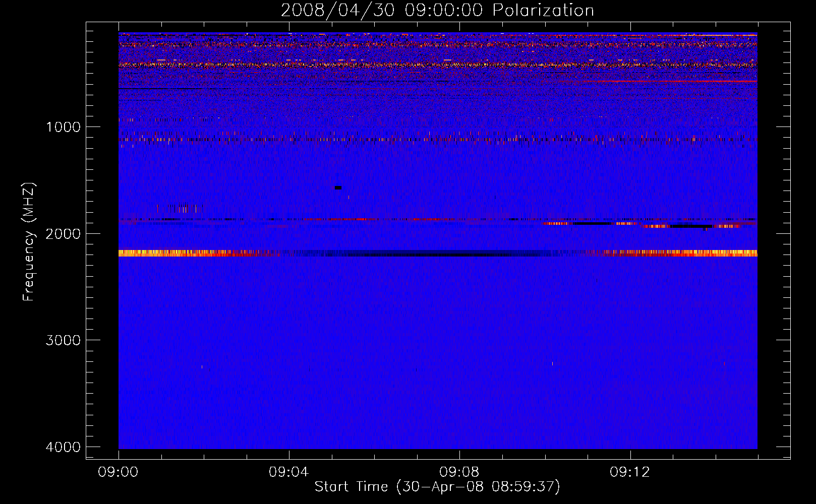The image size is (816, 504).
Task: Click the "09:00" time tick label
Action: coord(119,472)
